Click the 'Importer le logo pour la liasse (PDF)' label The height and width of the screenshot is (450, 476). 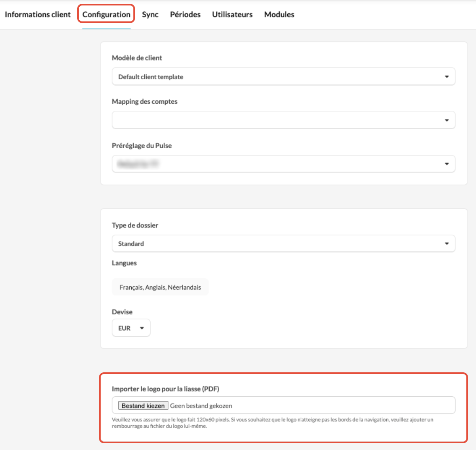pos(165,389)
